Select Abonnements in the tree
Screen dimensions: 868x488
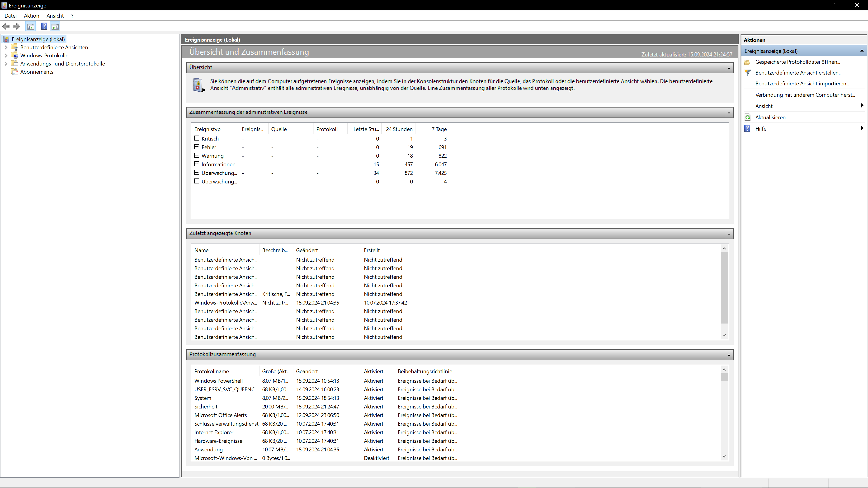(x=36, y=72)
